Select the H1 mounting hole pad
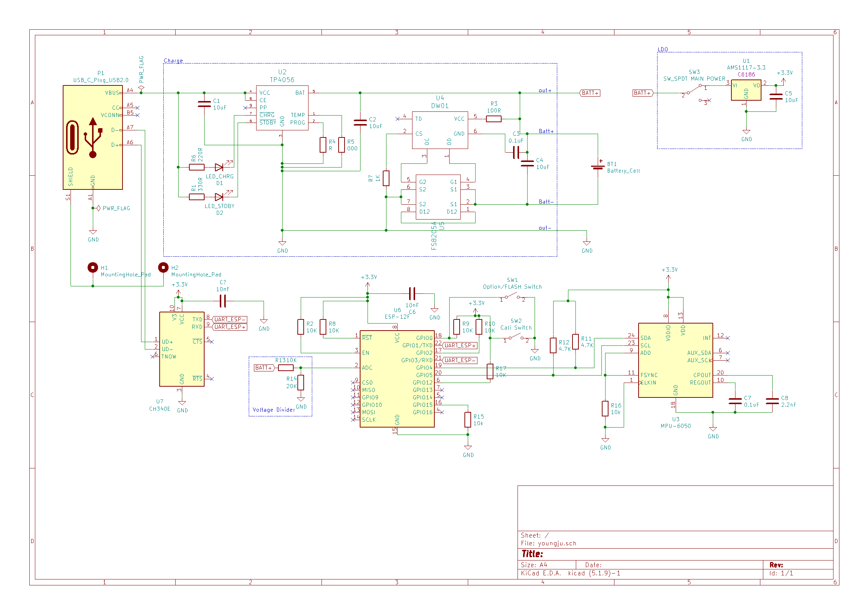Viewport: 868px width, 614px height. point(92,267)
